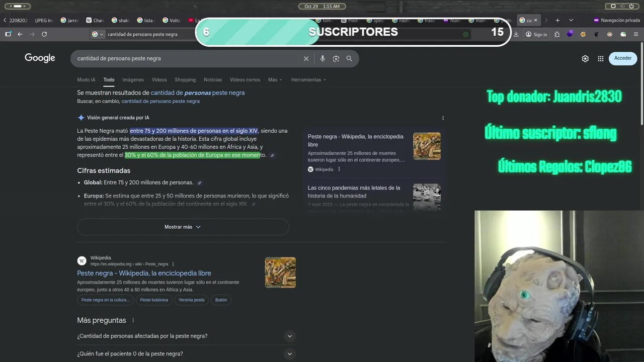Start voice search with the microphone

pyautogui.click(x=323, y=58)
